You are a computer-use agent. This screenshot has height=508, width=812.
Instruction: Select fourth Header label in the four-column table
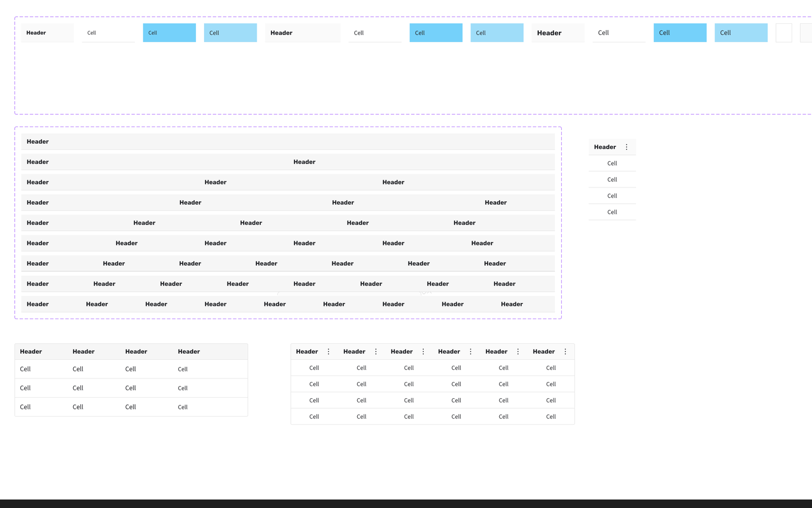click(189, 352)
